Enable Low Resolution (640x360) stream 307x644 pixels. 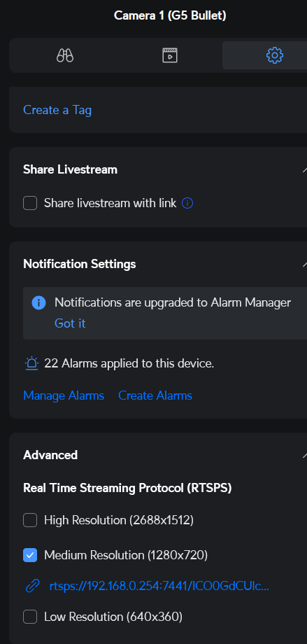click(x=30, y=617)
